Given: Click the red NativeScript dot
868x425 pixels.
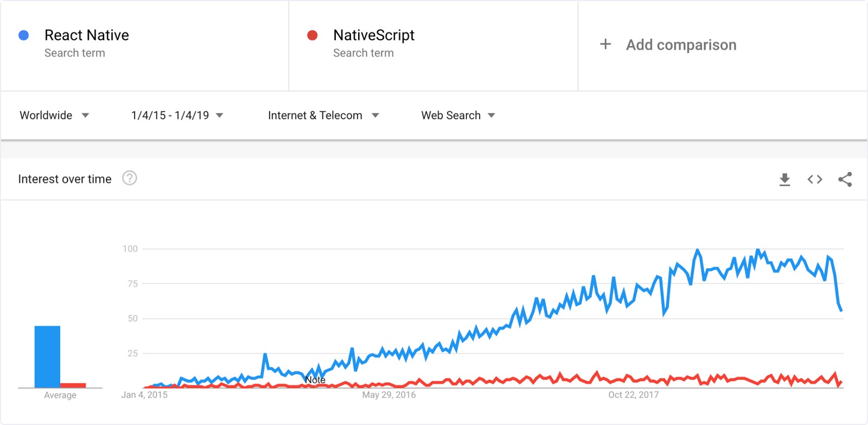Looking at the screenshot, I should coord(312,35).
